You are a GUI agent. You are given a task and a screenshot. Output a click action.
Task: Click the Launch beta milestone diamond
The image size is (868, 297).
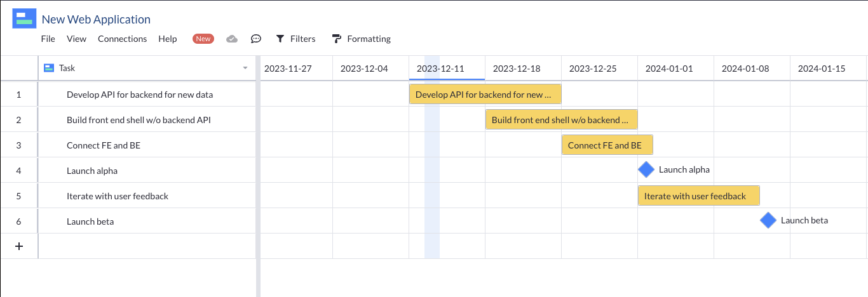pos(768,220)
